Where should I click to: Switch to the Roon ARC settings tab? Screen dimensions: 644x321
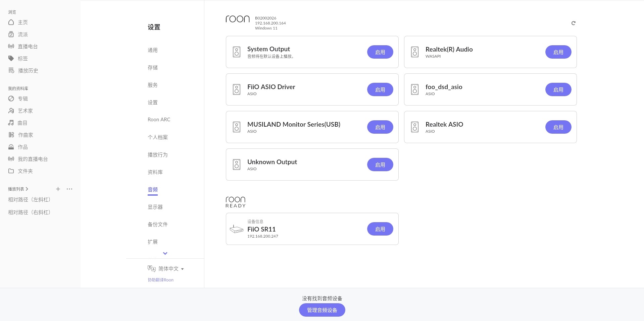click(x=159, y=120)
